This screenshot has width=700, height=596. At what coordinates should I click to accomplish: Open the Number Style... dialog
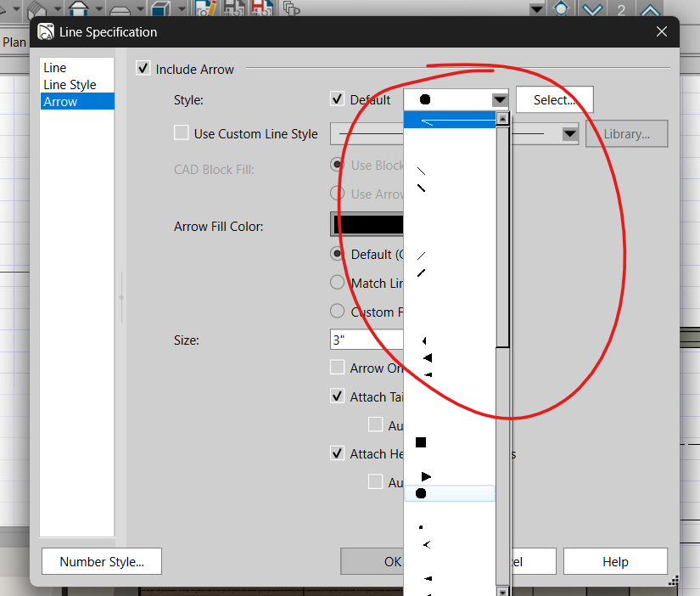click(102, 561)
